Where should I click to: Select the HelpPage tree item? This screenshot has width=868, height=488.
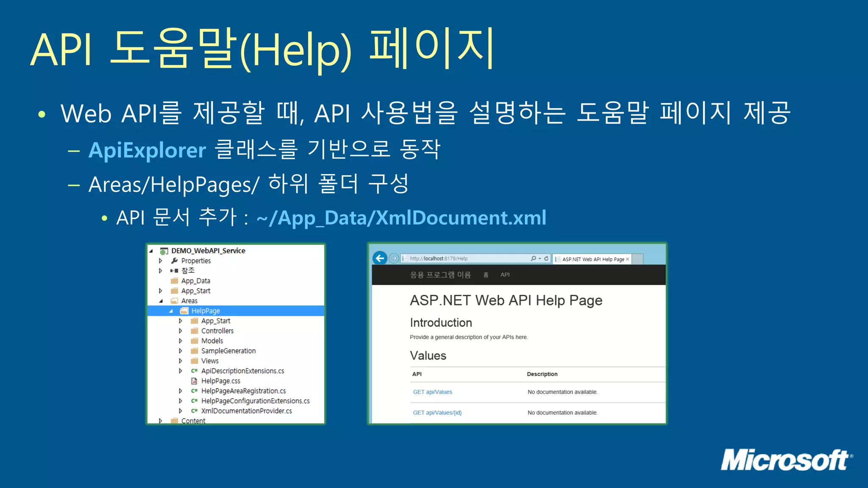coord(236,311)
